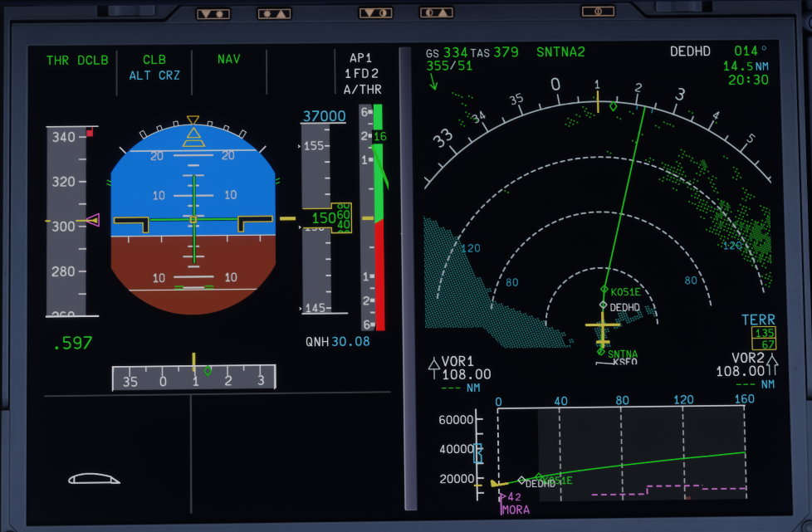
Task: Click the 14.5 NM distance readout
Action: coord(746,66)
